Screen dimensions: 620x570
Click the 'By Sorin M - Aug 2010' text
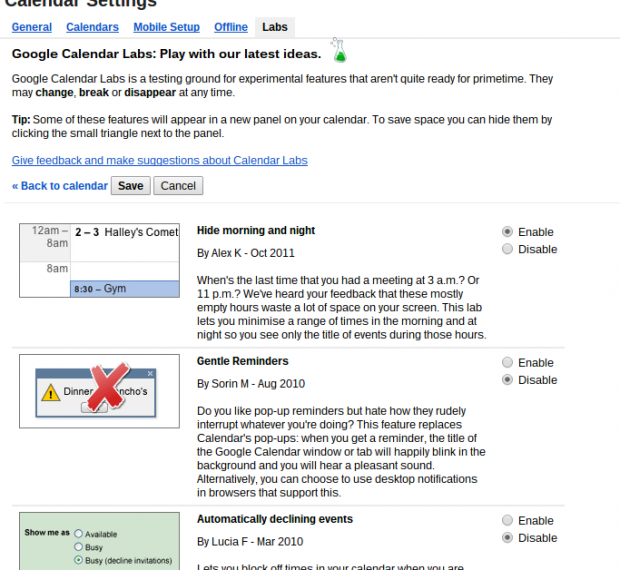coord(251,383)
